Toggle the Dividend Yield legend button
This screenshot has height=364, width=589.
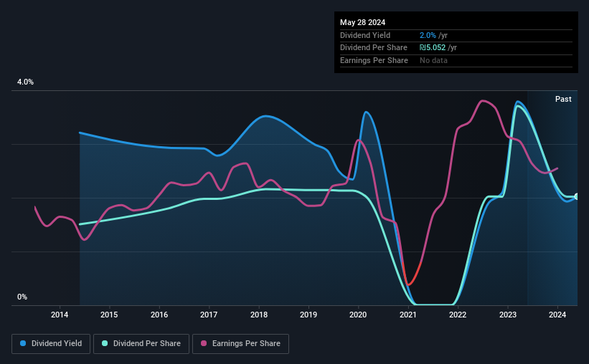[51, 344]
